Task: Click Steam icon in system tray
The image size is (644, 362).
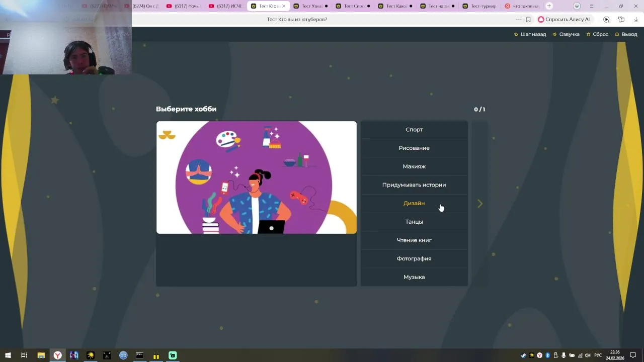Action: coord(523,355)
